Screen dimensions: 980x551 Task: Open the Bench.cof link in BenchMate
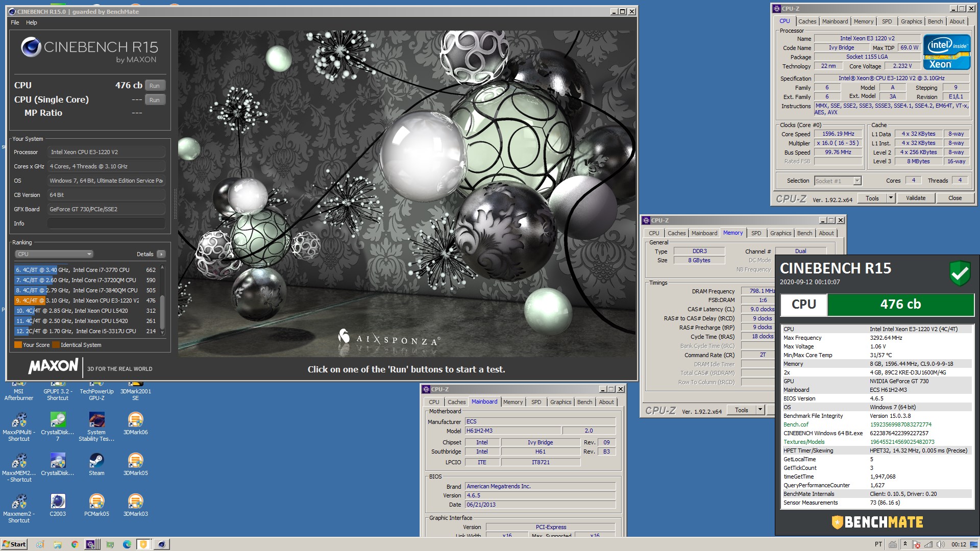[796, 424]
